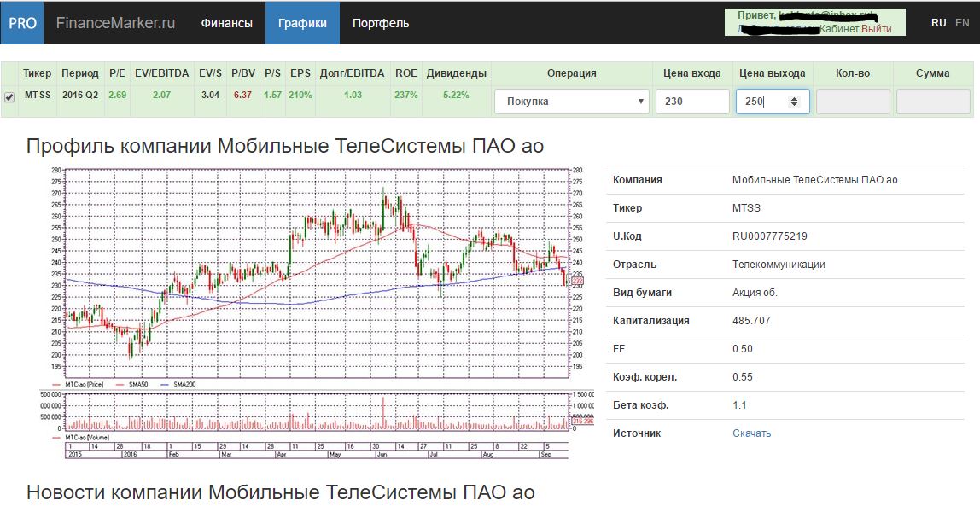Select the Отрасль value Телекоммуникации
This screenshot has height=512, width=980.
point(779,265)
